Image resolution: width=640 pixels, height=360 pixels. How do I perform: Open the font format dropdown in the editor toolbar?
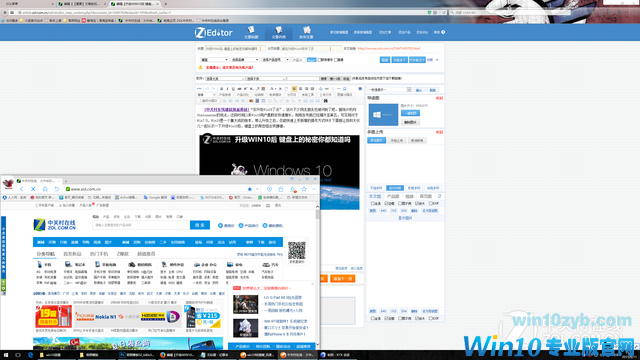pos(207,95)
